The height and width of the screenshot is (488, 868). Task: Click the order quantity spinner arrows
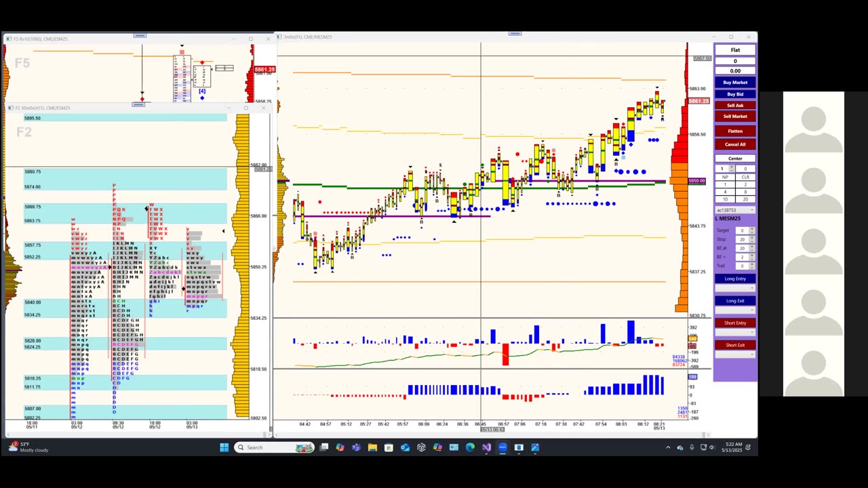[x=732, y=169]
